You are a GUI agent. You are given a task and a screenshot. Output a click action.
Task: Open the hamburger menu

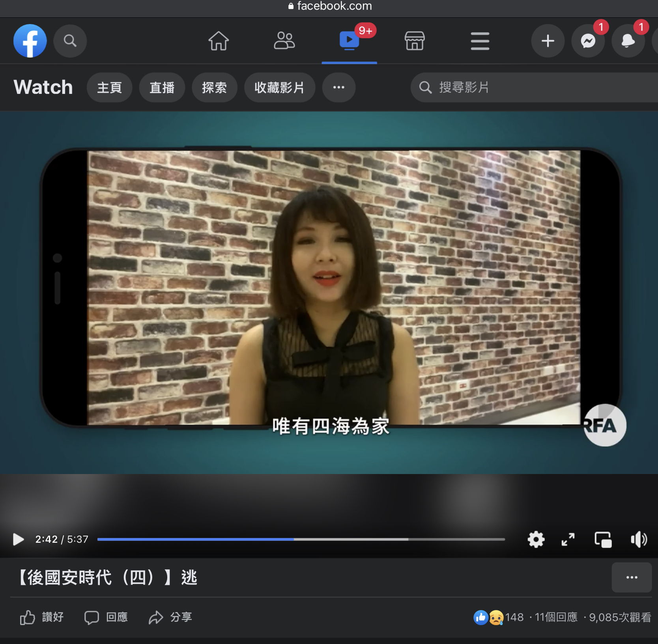pos(480,41)
